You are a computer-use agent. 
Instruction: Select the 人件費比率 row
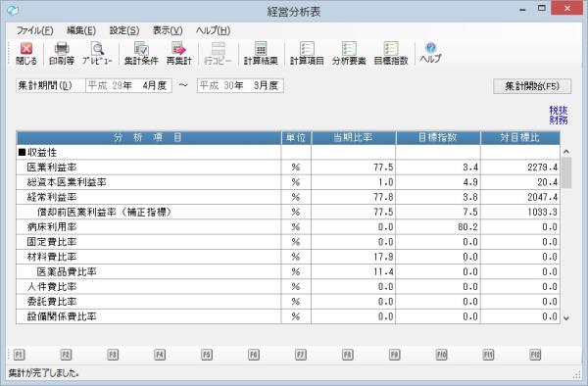[x=288, y=287]
